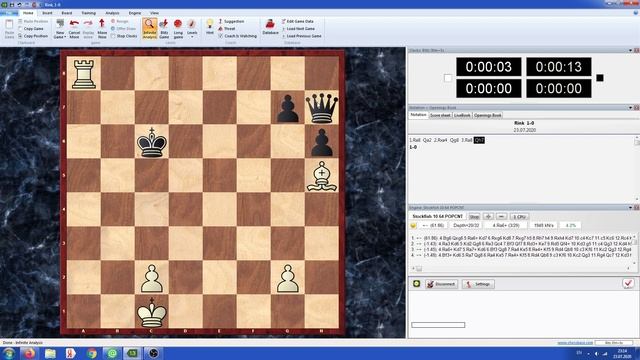Click the white bishop on h5

coord(322,176)
